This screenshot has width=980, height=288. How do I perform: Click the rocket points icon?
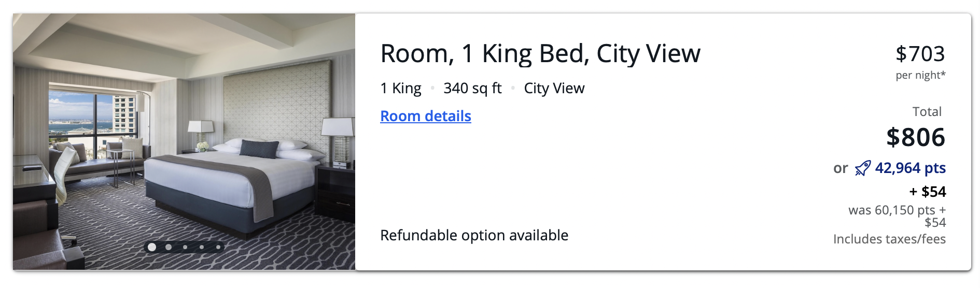tap(863, 168)
